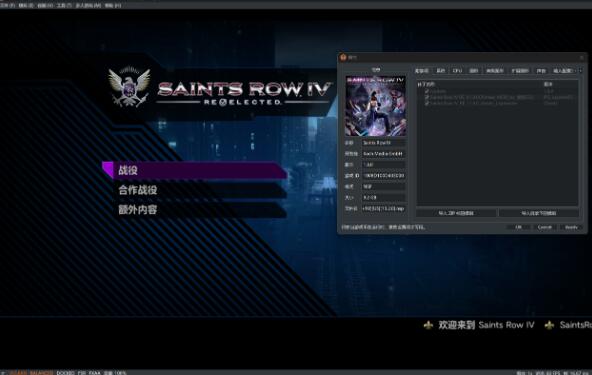Switch to the 附加项 add-ons tab

point(422,71)
